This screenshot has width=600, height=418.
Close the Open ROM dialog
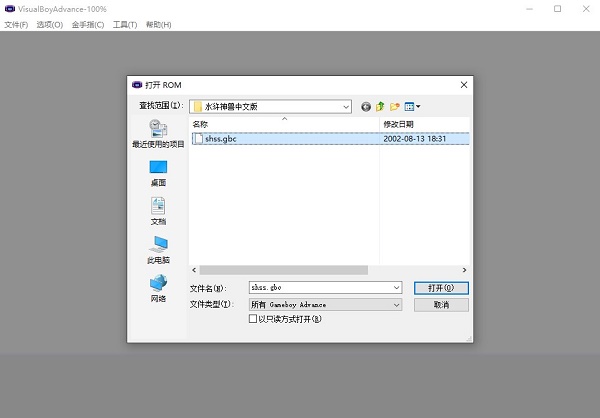[464, 85]
